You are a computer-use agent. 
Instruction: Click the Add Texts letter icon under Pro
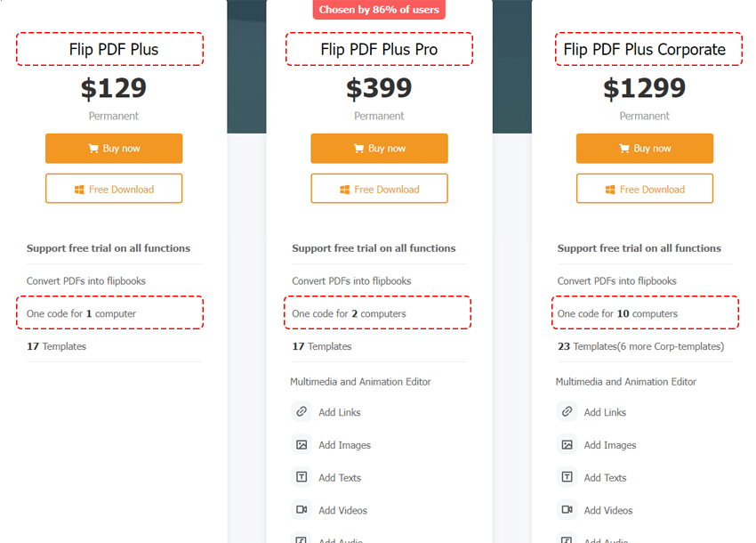(x=302, y=477)
